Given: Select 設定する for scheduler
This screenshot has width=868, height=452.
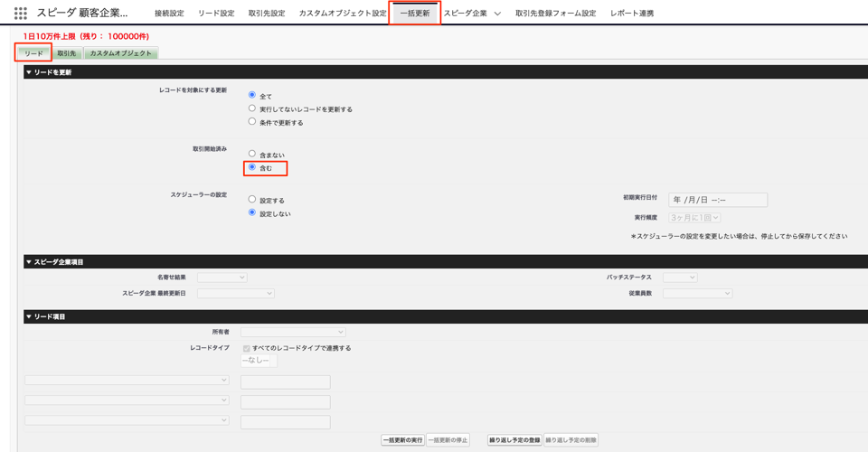Looking at the screenshot, I should click(252, 199).
